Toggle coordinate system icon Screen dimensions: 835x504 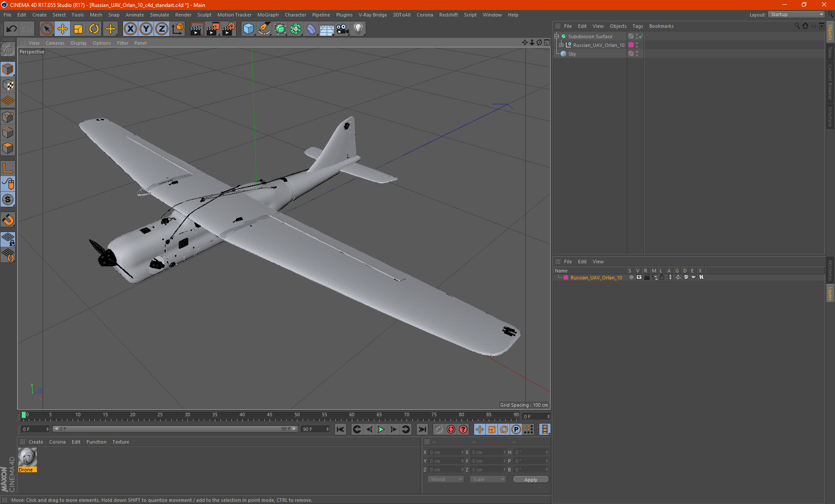point(178,29)
